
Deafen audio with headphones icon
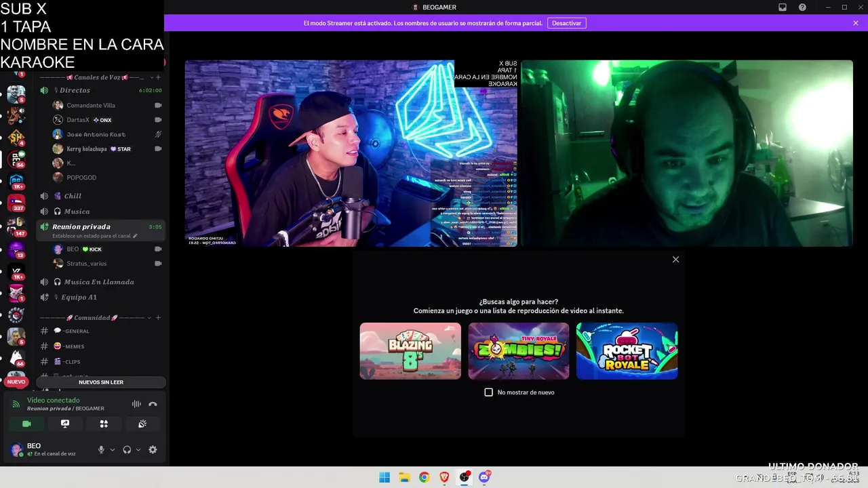127,449
